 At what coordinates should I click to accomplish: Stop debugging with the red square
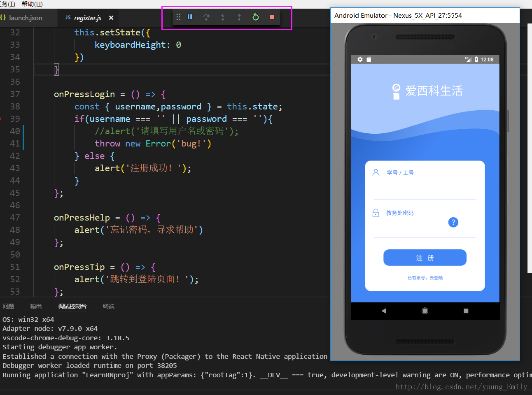(272, 17)
